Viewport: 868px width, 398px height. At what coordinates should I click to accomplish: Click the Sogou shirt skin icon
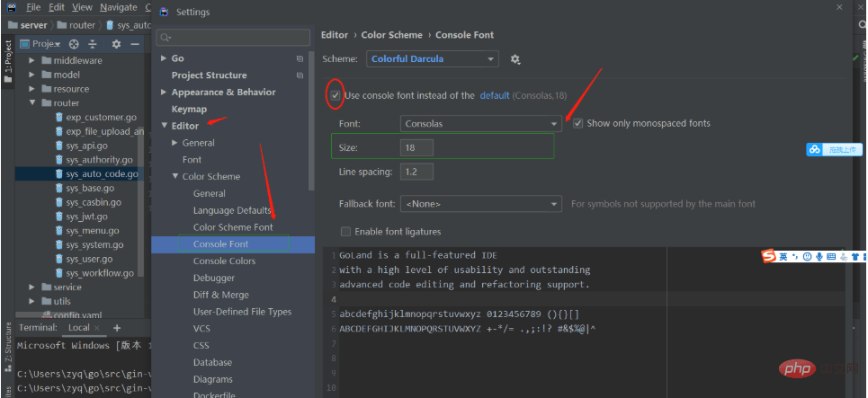coord(855,256)
